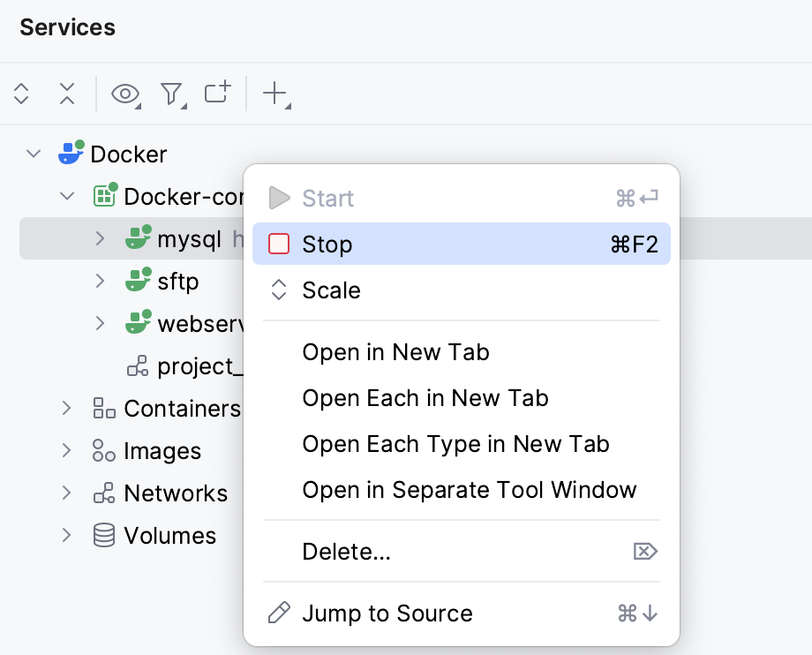Click Delete in the context menu
This screenshot has height=655, width=812.
pos(347,551)
